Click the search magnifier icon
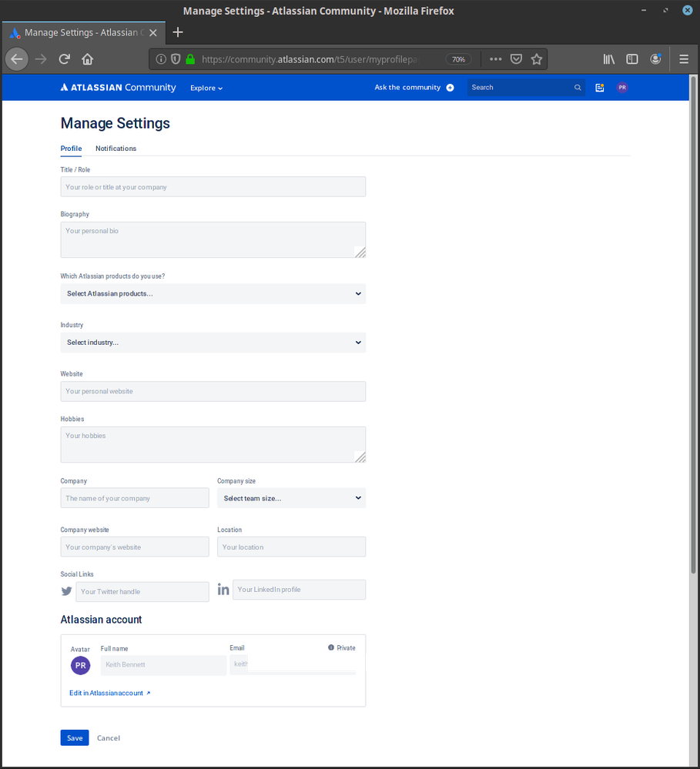Image resolution: width=700 pixels, height=769 pixels. tap(578, 88)
